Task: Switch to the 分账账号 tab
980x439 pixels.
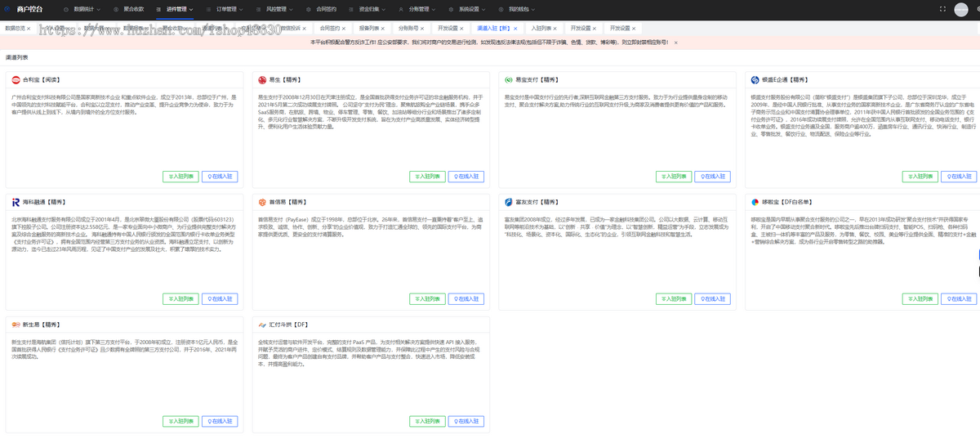Action: [408, 28]
